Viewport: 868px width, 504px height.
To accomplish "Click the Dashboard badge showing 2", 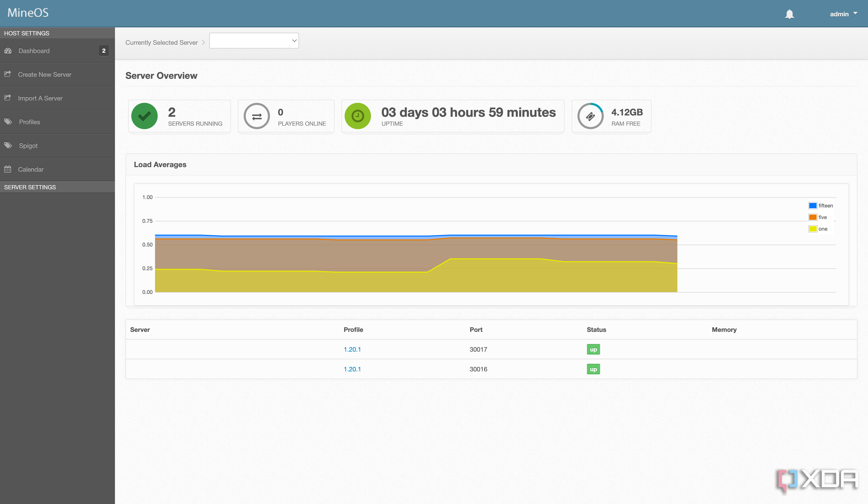I will click(x=104, y=51).
